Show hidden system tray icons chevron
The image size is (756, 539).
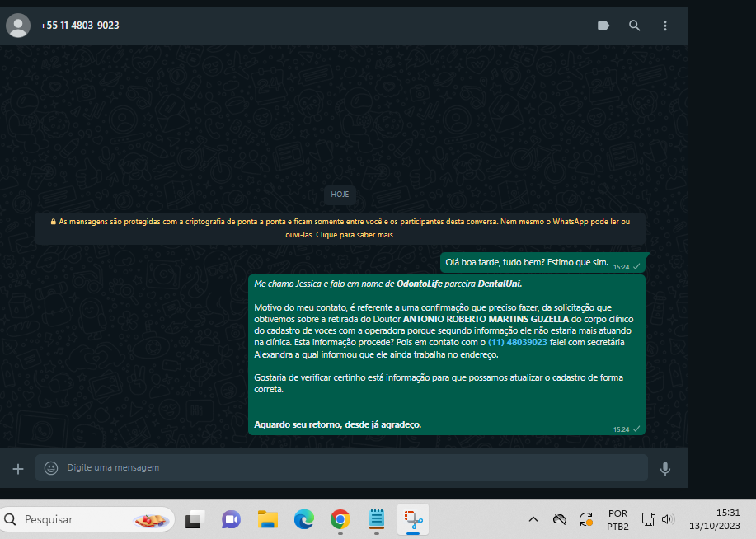[533, 520]
